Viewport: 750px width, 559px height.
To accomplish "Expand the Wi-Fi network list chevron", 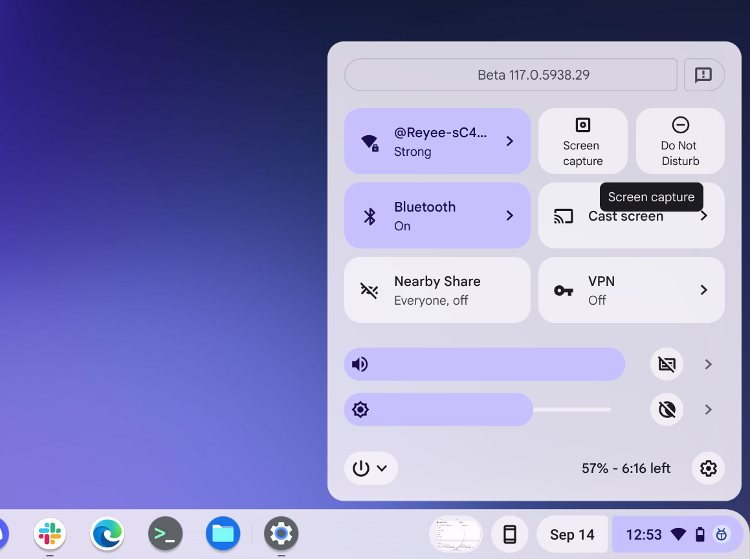I will tap(510, 141).
